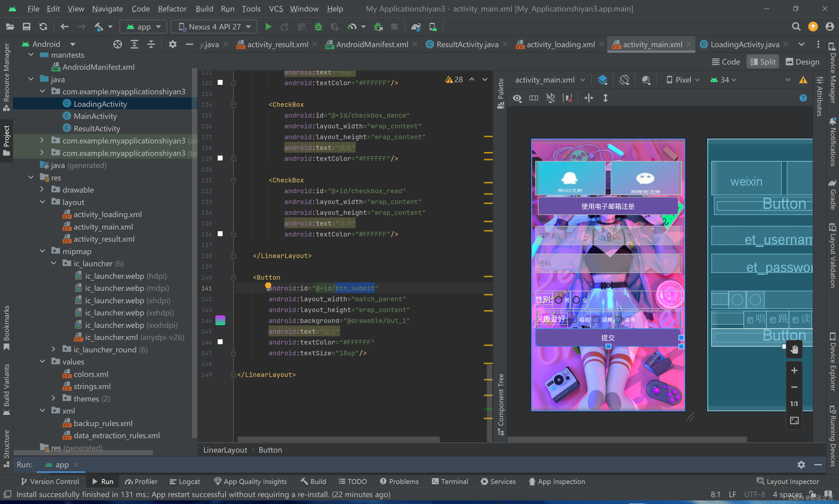Click the Sync Project with Gradle Files icon
Viewport: 839px width, 504px height.
click(416, 27)
